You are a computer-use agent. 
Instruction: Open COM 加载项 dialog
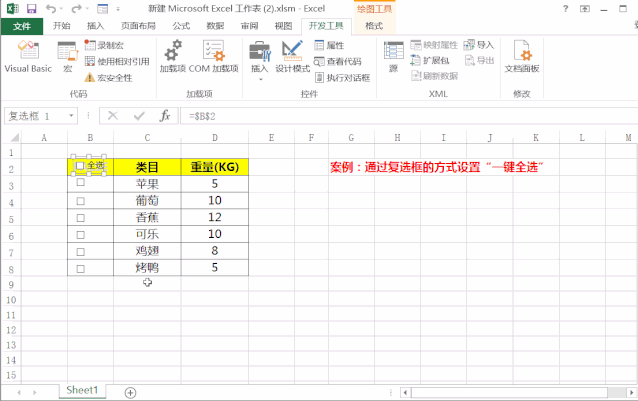(x=213, y=56)
